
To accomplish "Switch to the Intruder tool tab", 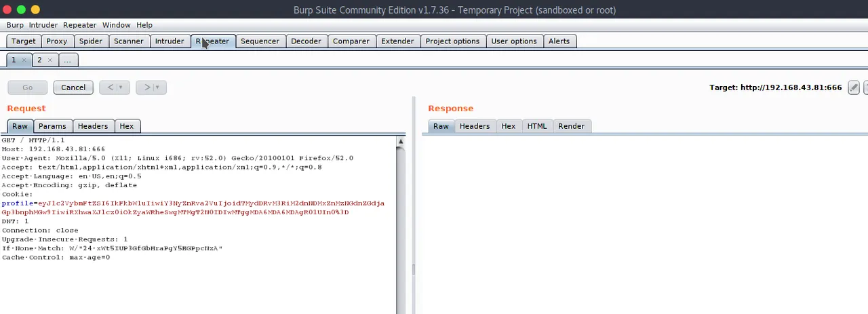I will (x=170, y=41).
